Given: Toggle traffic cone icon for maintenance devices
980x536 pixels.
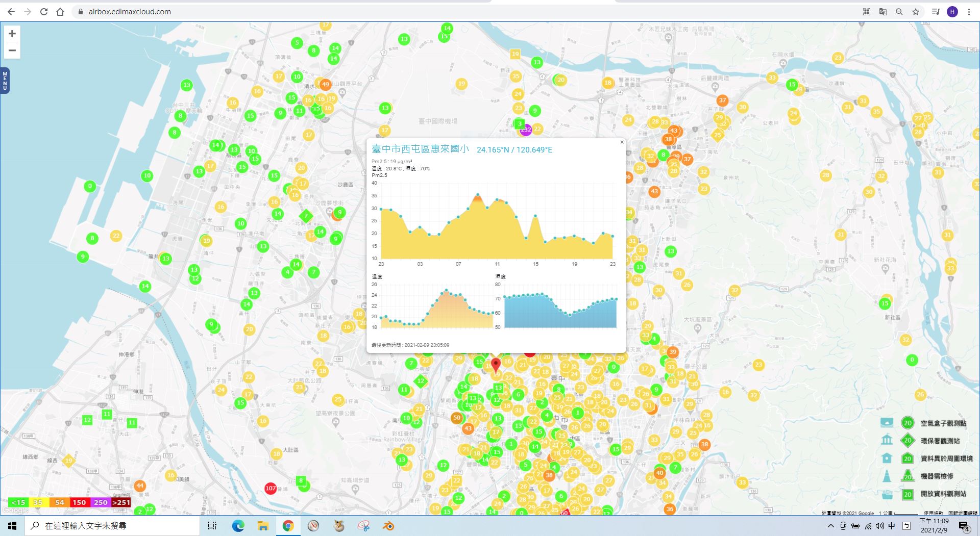Looking at the screenshot, I should (887, 476).
